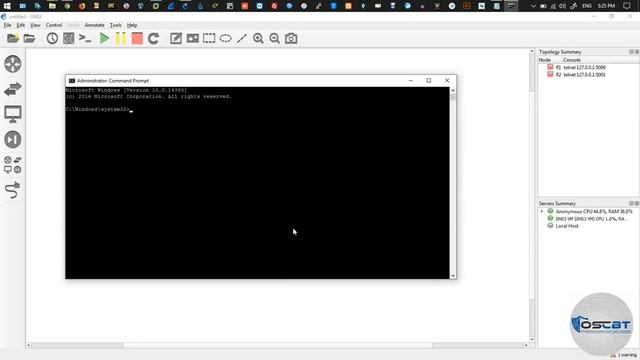Open the taskbar clock showing 5:25 PM
640x360 pixels.
[606, 6]
